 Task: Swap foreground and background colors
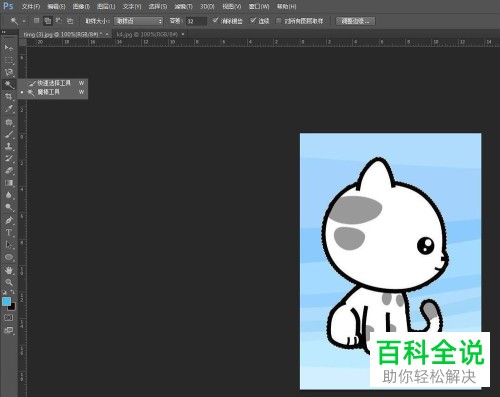[x=13, y=292]
